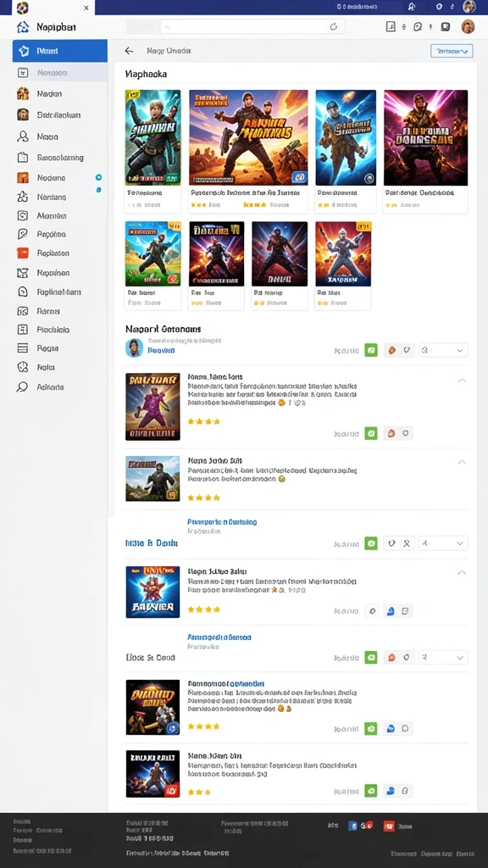Screen dimensions: 488x868
Task: Open the house logo icon in the header
Action: pyautogui.click(x=23, y=27)
